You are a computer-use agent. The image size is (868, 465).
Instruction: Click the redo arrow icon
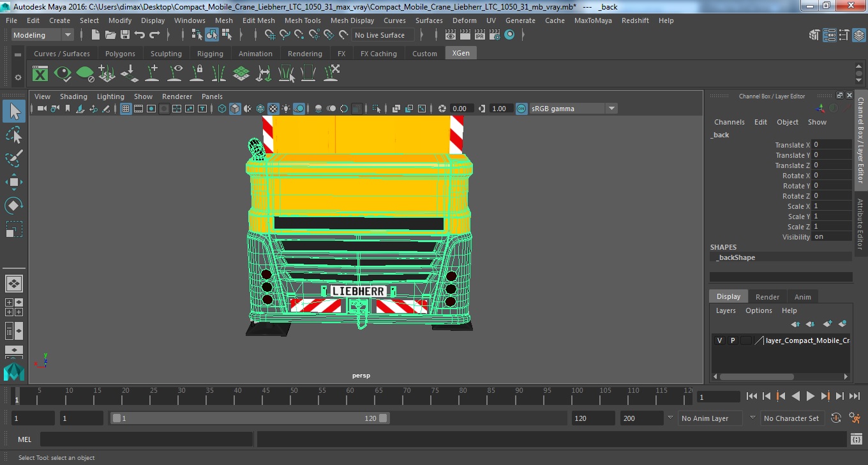coord(154,35)
